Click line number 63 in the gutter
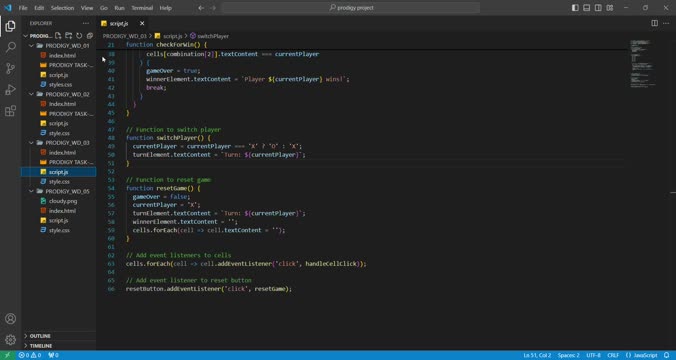Viewport: 676px width, 360px height. (111, 263)
